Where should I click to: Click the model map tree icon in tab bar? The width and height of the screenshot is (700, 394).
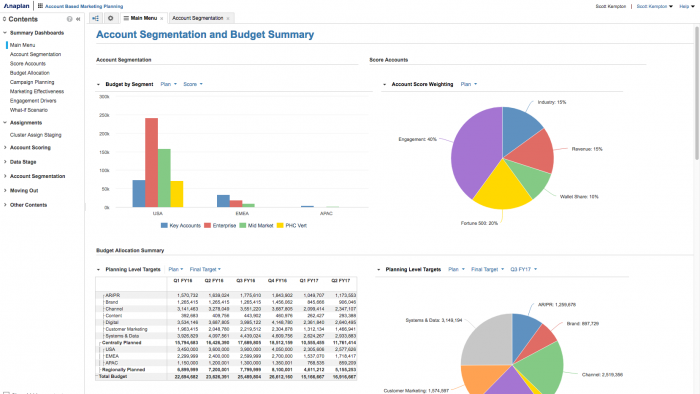tap(95, 18)
